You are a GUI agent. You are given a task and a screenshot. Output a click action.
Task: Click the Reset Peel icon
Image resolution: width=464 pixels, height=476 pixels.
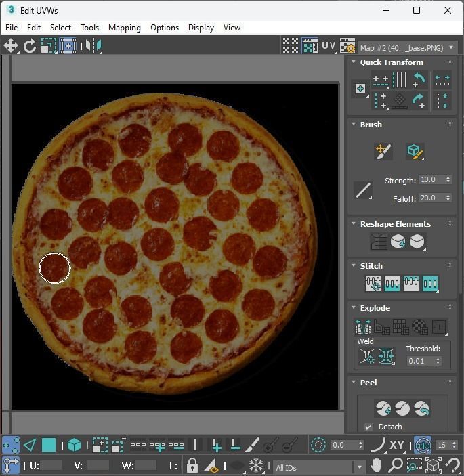pos(421,408)
